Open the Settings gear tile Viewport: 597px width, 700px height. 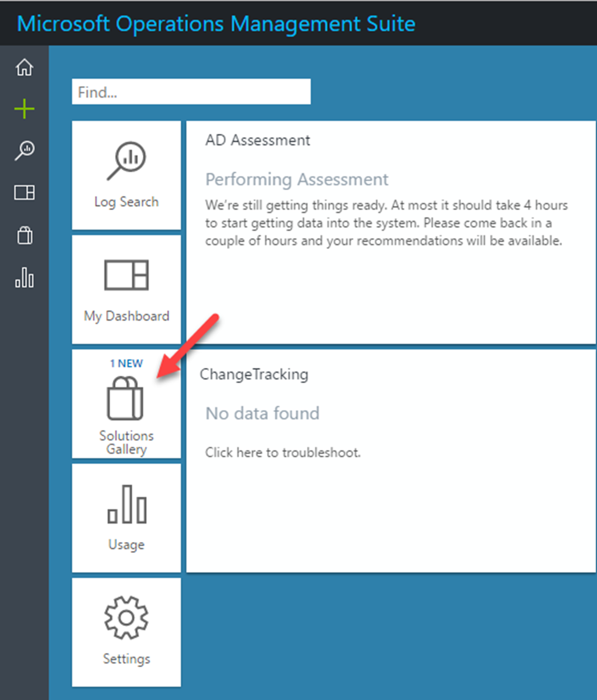coord(126,632)
